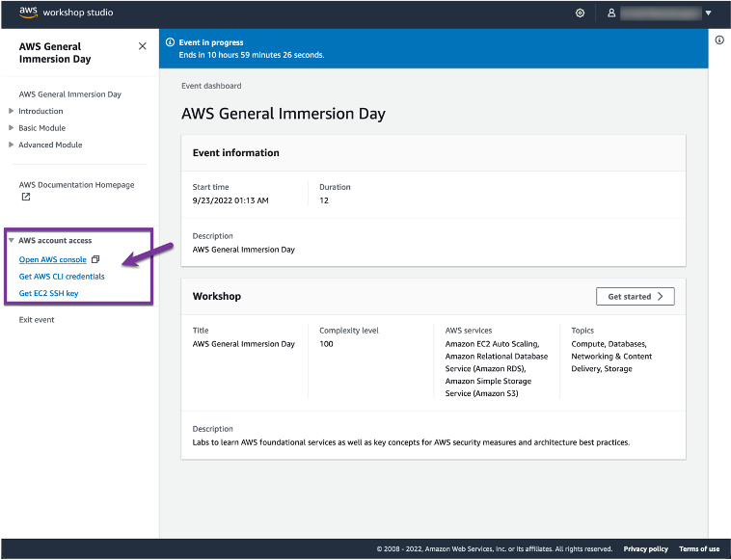Open AWS Documentation Homepage link

[76, 185]
